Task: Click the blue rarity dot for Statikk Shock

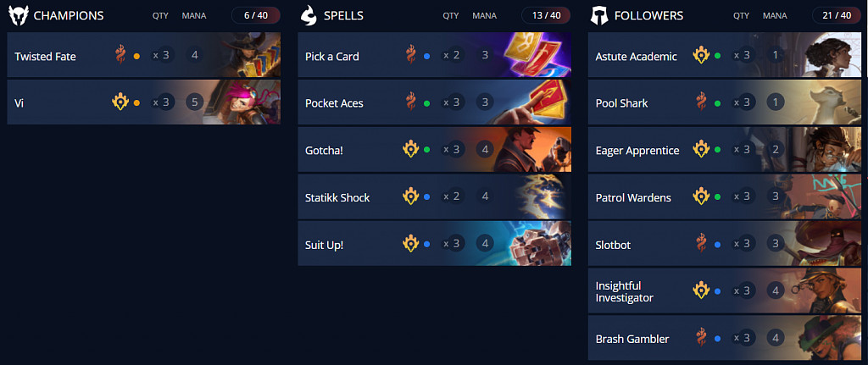Action: (x=426, y=197)
